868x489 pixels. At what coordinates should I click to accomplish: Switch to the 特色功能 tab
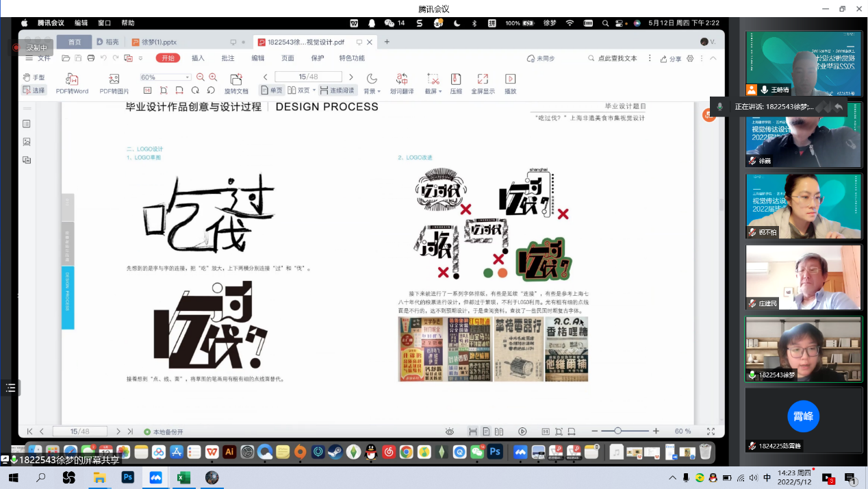[352, 58]
